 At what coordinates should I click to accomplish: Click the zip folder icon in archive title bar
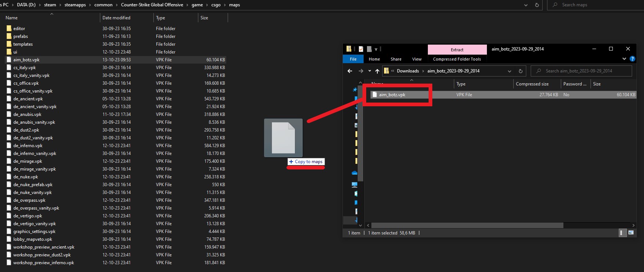click(x=349, y=49)
